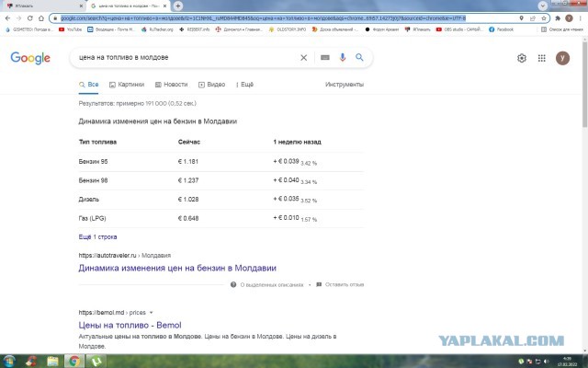Open the on-screen keyboard icon
This screenshot has height=368, width=588.
(325, 57)
